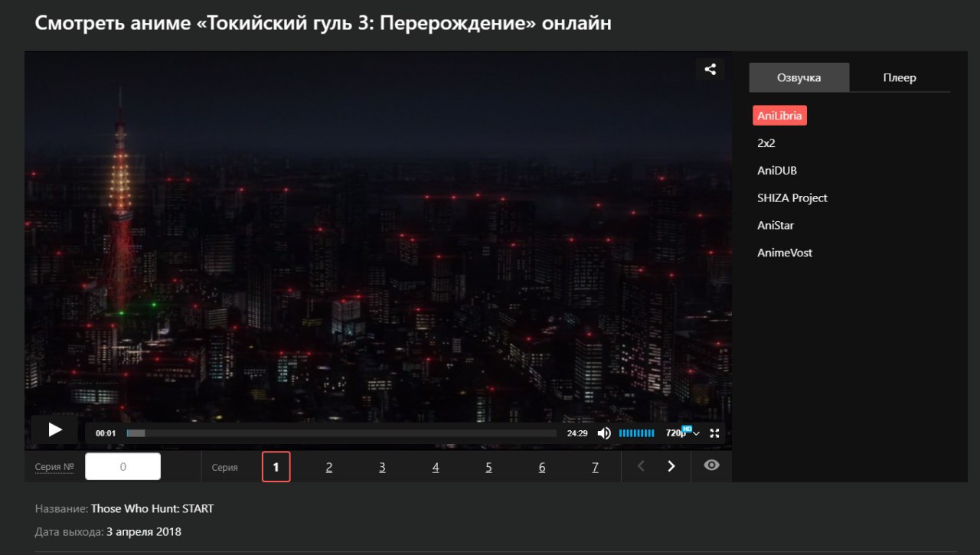Image resolution: width=980 pixels, height=555 pixels.
Task: Switch to the Озвучка tab
Action: point(799,77)
